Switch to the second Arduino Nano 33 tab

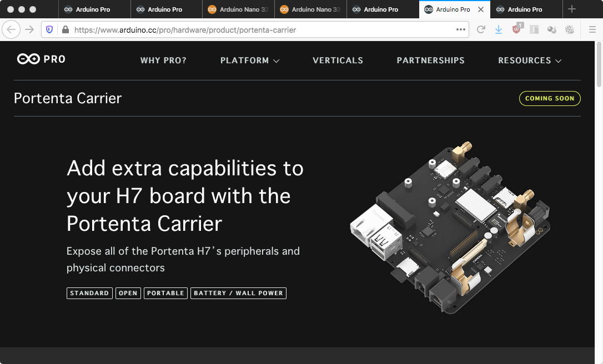click(x=310, y=9)
